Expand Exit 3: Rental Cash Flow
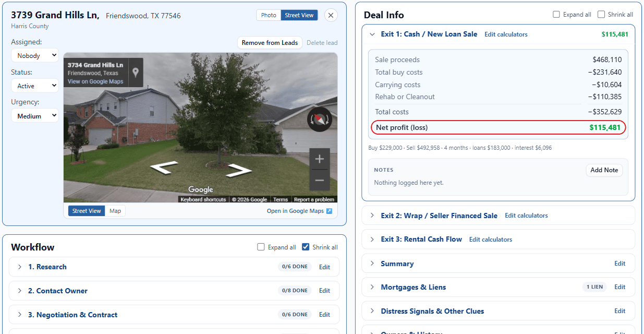The width and height of the screenshot is (644, 334). coord(372,239)
